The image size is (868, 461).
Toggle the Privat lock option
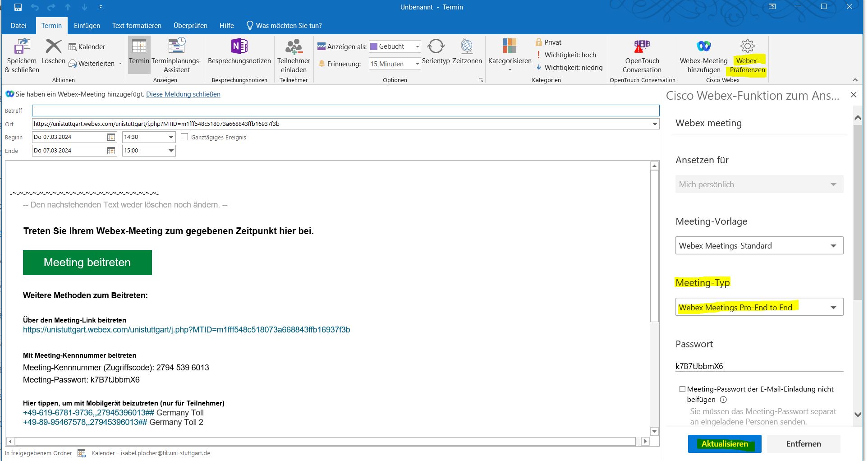[x=548, y=42]
